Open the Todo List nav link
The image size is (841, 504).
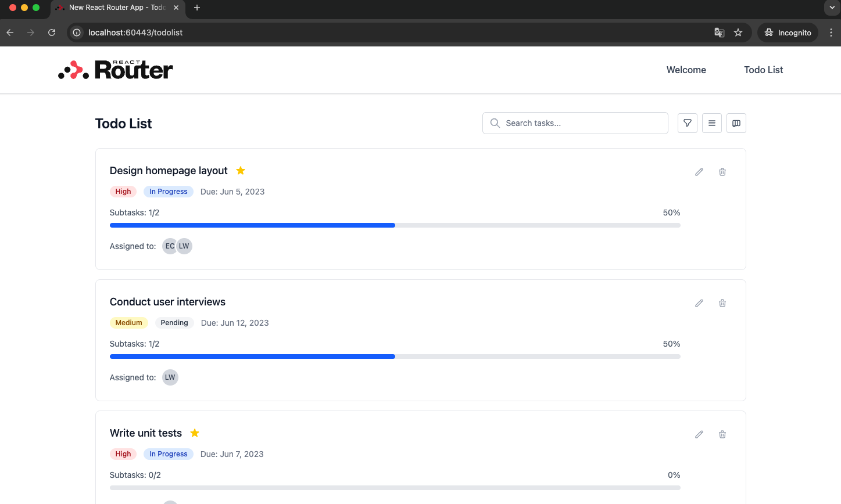coord(764,70)
